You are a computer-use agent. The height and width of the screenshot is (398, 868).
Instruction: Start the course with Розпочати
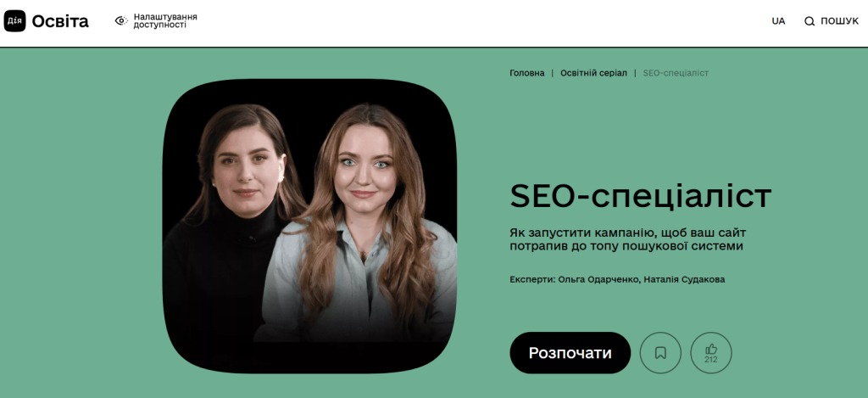pyautogui.click(x=570, y=353)
